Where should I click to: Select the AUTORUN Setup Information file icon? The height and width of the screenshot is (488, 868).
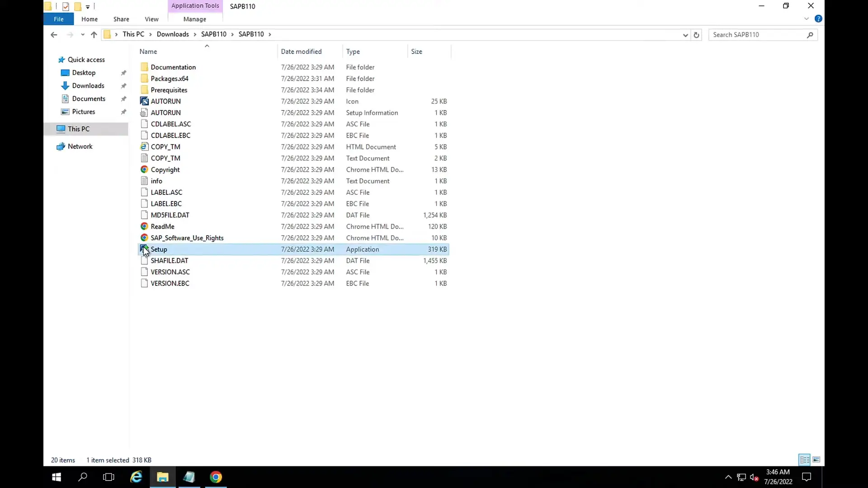pos(144,113)
